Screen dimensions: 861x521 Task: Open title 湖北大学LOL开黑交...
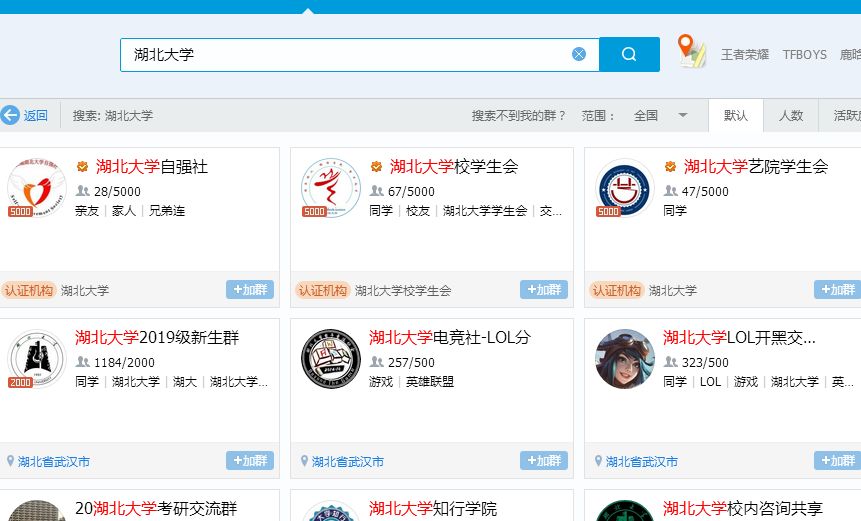(739, 337)
